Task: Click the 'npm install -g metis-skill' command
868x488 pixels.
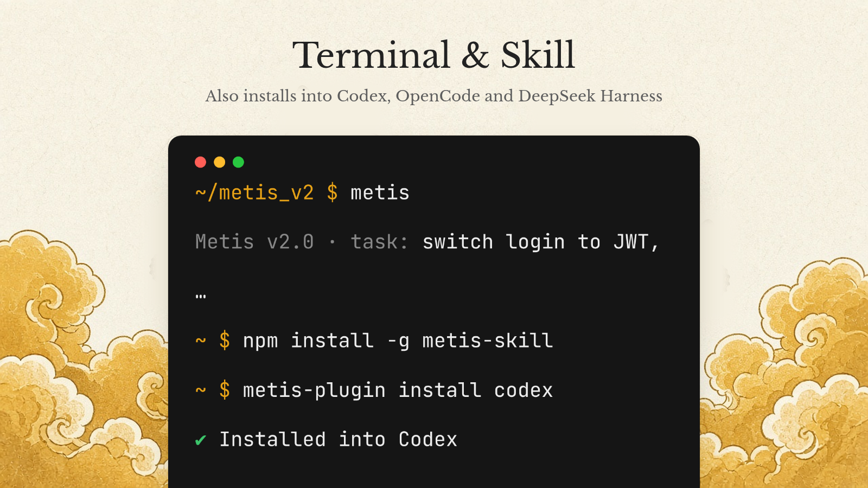Action: (398, 341)
